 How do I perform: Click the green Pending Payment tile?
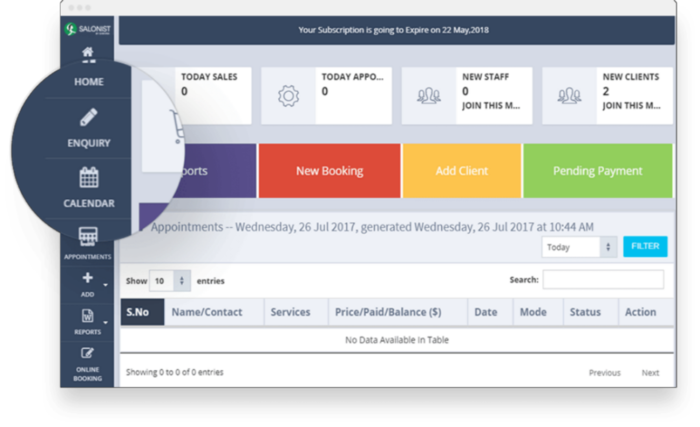[597, 171]
